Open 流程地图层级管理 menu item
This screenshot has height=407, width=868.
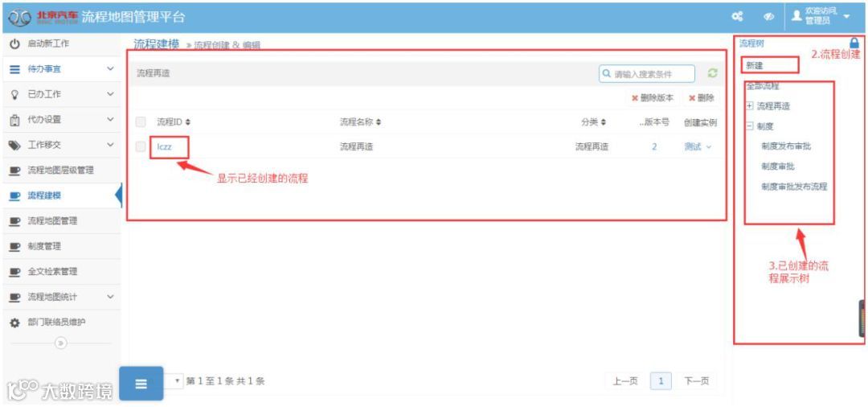61,171
